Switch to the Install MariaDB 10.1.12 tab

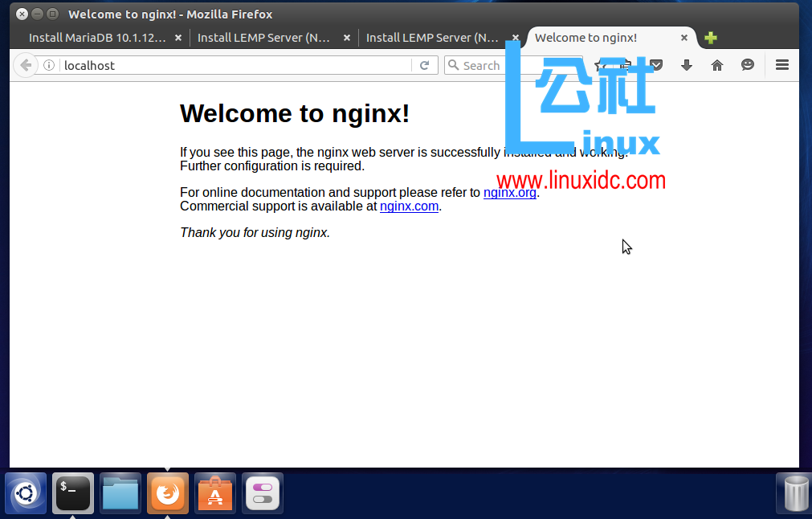pyautogui.click(x=96, y=38)
